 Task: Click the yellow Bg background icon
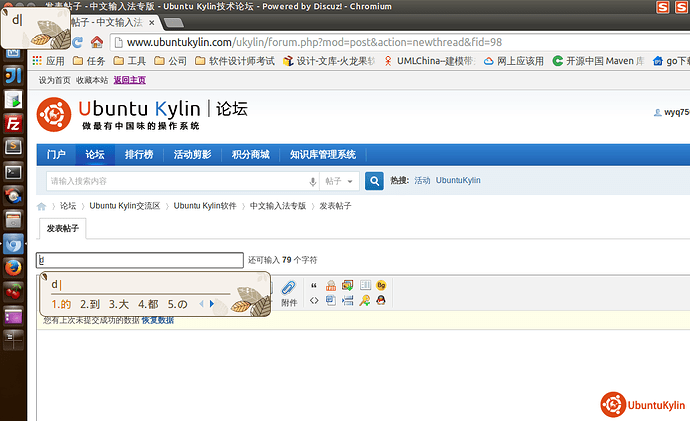(x=381, y=286)
